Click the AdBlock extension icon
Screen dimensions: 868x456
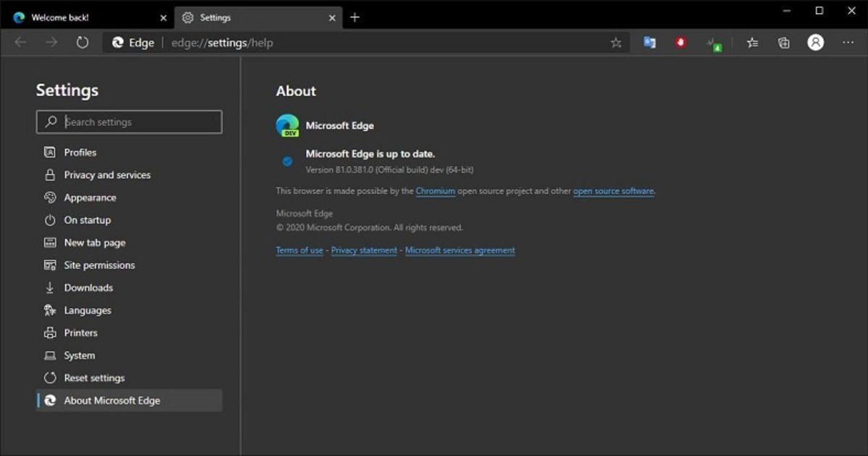681,43
